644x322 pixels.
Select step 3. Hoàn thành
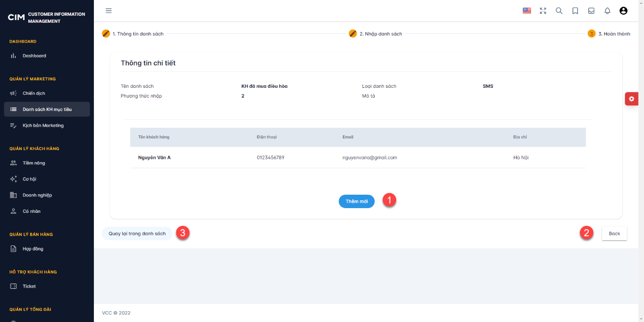[614, 34]
